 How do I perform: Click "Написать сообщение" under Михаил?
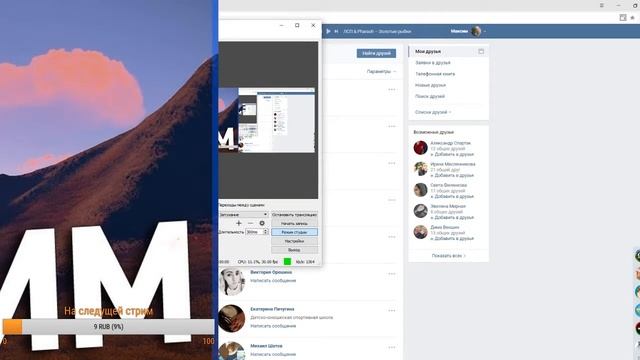tap(273, 354)
